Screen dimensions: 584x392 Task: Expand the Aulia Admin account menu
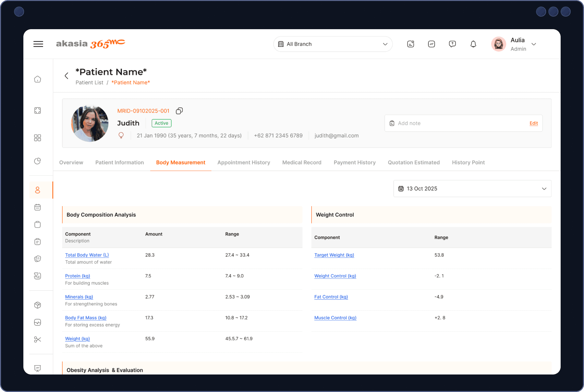(534, 44)
